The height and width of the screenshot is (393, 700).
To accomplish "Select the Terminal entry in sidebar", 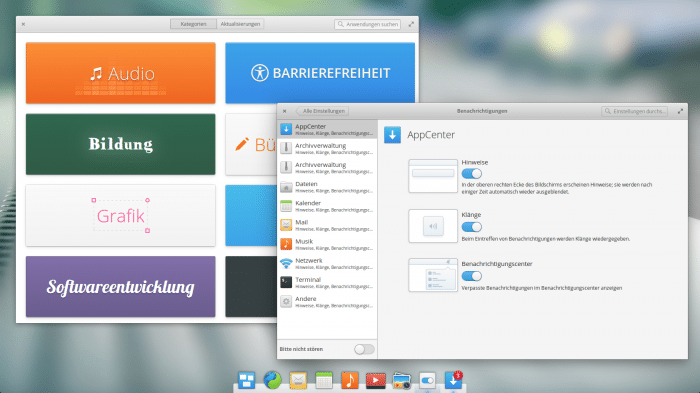I will point(327,283).
